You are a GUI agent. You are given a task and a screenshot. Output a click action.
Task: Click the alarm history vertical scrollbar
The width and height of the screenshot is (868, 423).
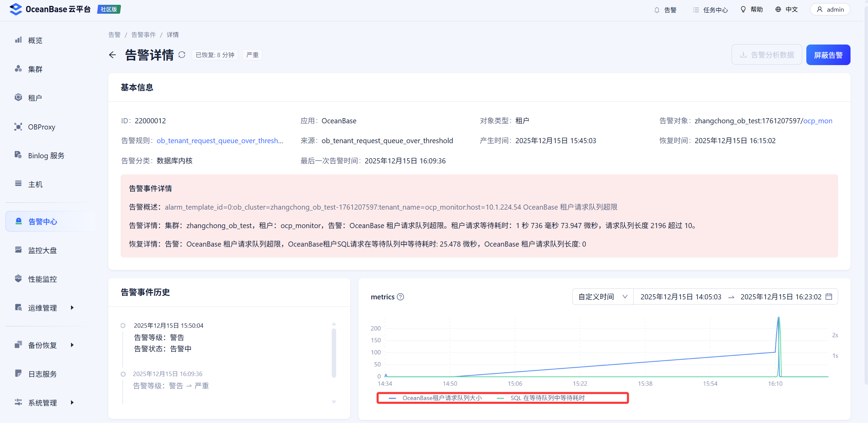[334, 353]
